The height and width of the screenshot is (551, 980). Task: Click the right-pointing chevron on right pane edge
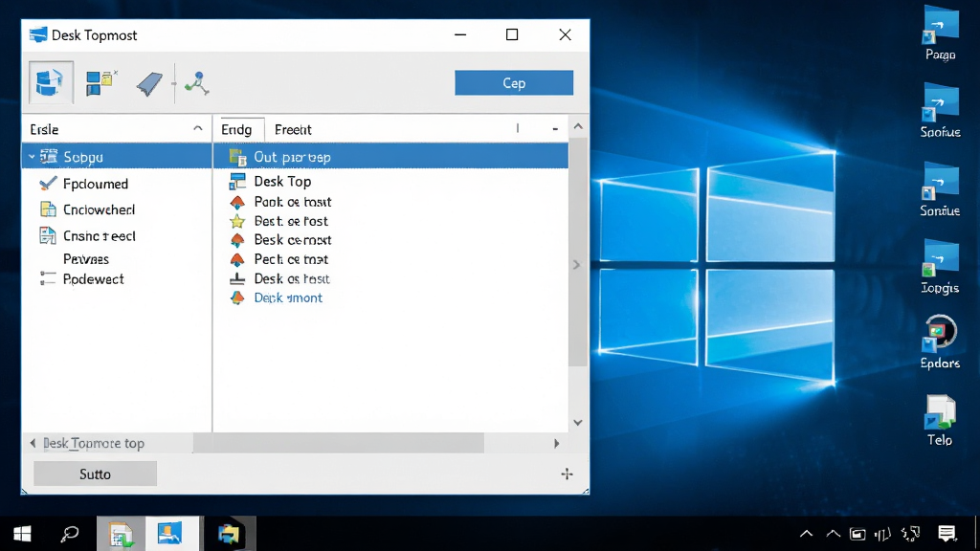pyautogui.click(x=577, y=265)
